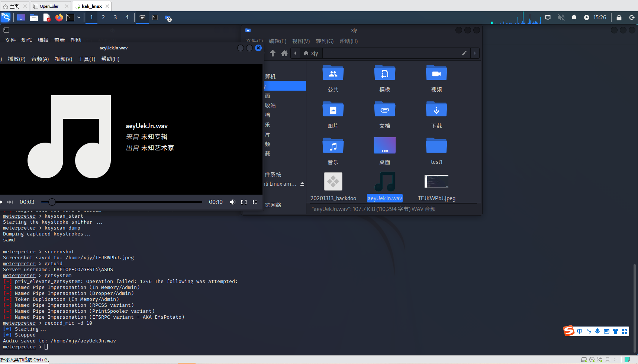Click the total duration 00:10 label

[216, 202]
